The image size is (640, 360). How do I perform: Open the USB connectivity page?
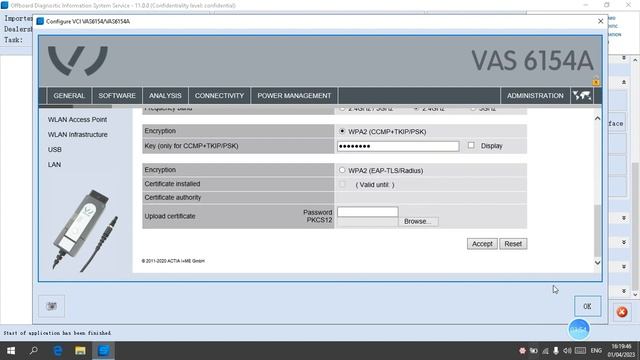coord(55,150)
